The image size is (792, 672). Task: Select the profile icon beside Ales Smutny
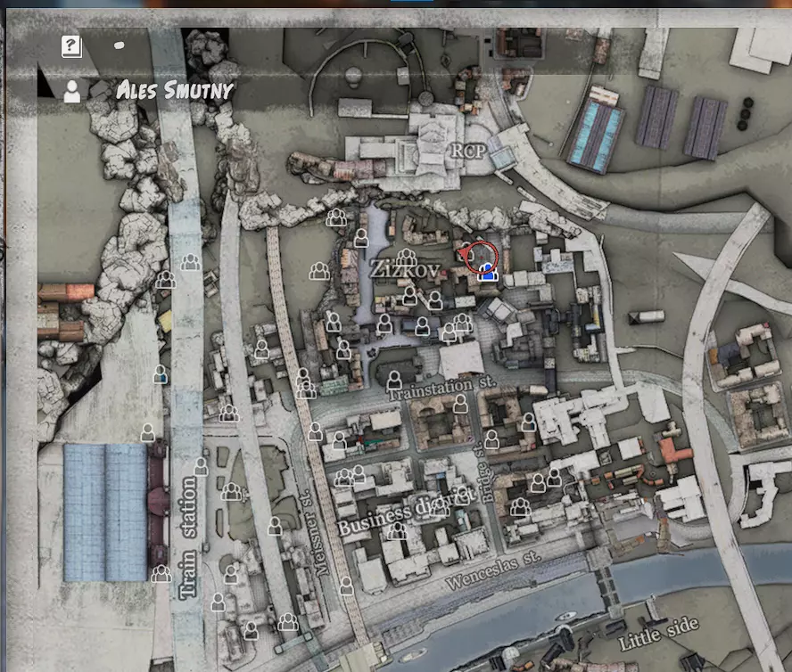(x=71, y=92)
